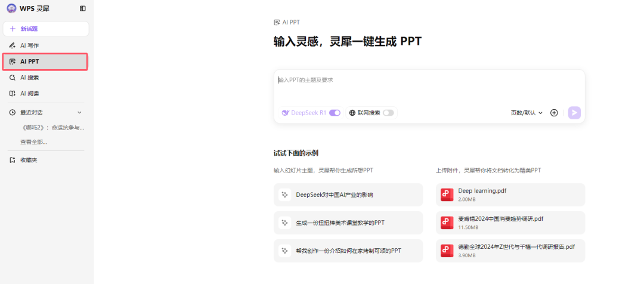Viewport: 644px width, 284px height.
Task: Click the 3.90MB file size text
Action: point(467,255)
